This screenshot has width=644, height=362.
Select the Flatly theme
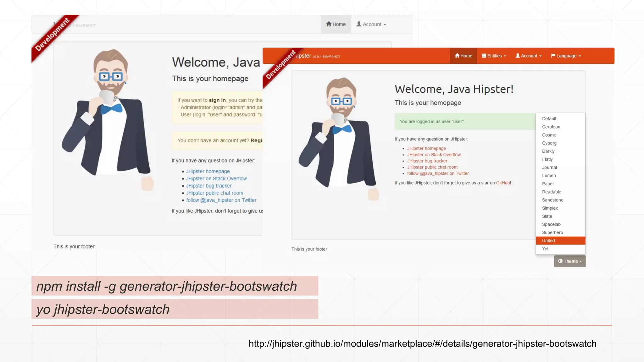tap(560, 159)
